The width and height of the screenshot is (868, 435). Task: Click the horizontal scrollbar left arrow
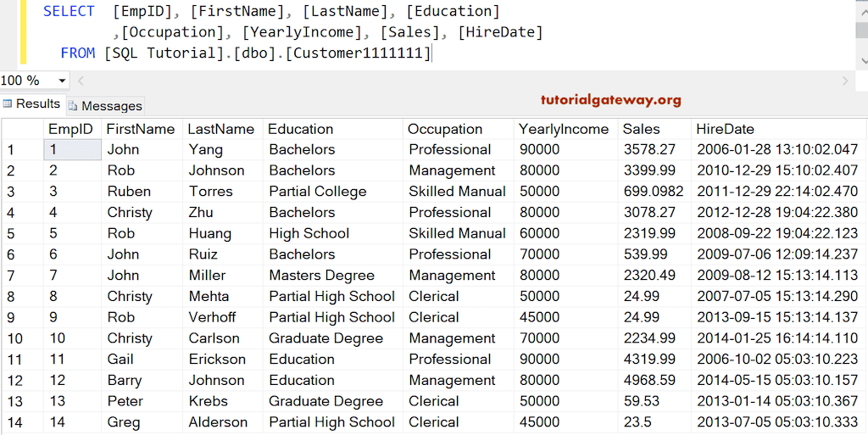pyautogui.click(x=81, y=81)
